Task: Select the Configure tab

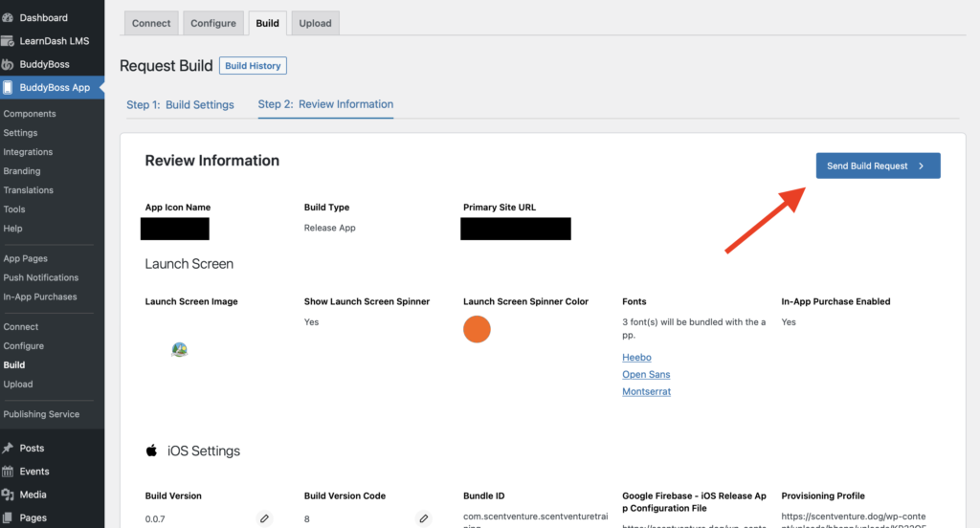Action: 213,23
